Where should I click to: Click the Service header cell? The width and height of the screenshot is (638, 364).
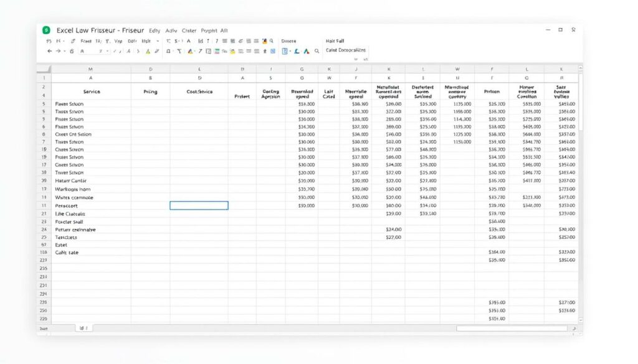(x=91, y=92)
